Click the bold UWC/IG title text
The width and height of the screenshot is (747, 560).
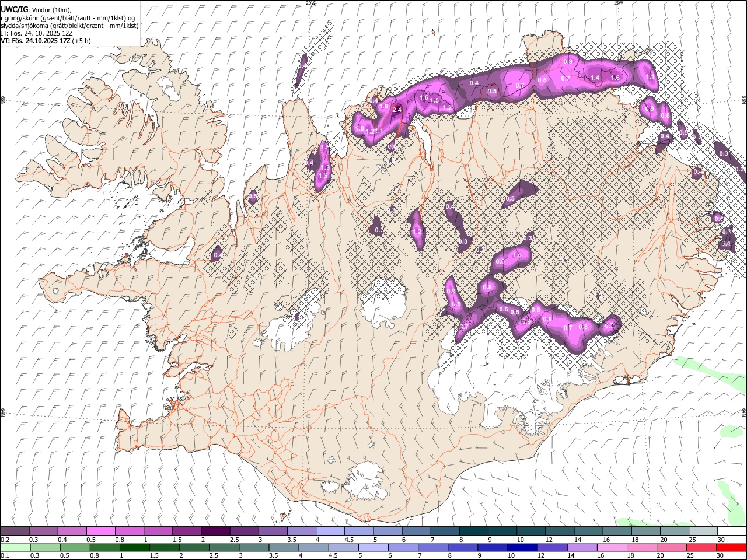14,10
